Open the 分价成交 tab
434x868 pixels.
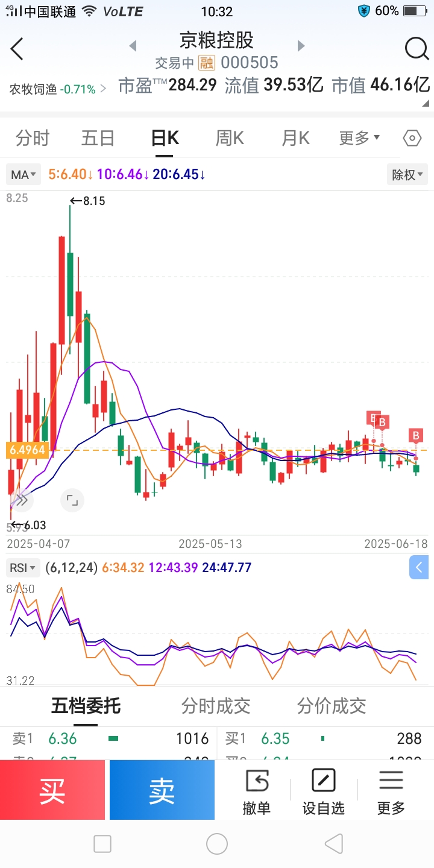332,705
